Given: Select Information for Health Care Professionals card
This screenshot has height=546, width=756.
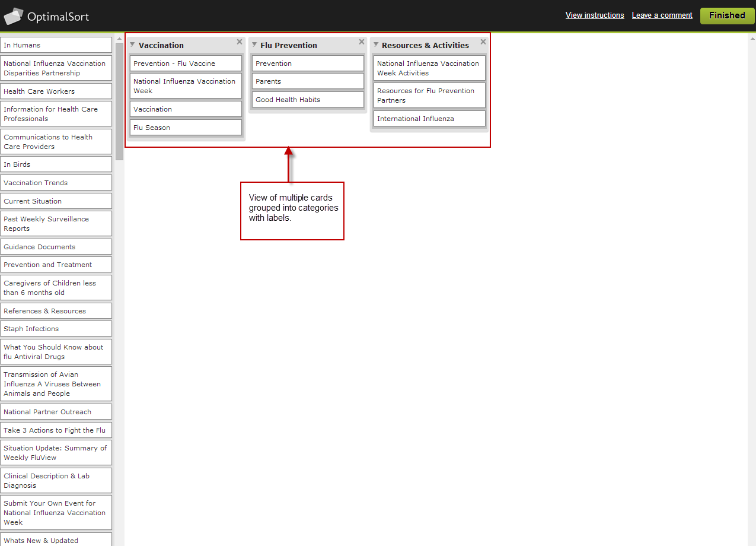Looking at the screenshot, I should click(56, 114).
